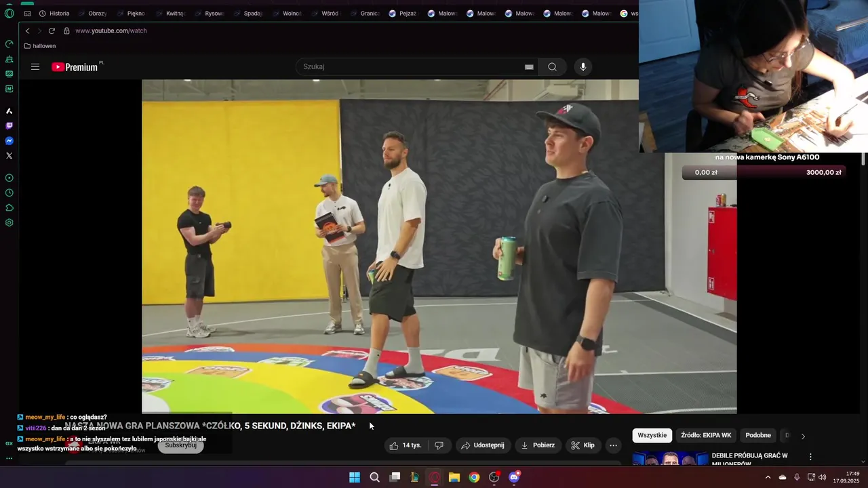868x488 pixels.
Task: Open Twitch sidebar icon
Action: pyautogui.click(x=9, y=126)
